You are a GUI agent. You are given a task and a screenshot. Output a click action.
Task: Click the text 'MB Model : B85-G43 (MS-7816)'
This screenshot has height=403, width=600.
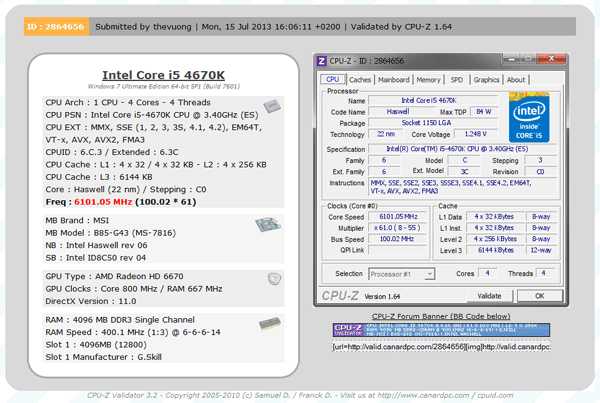[110, 233]
